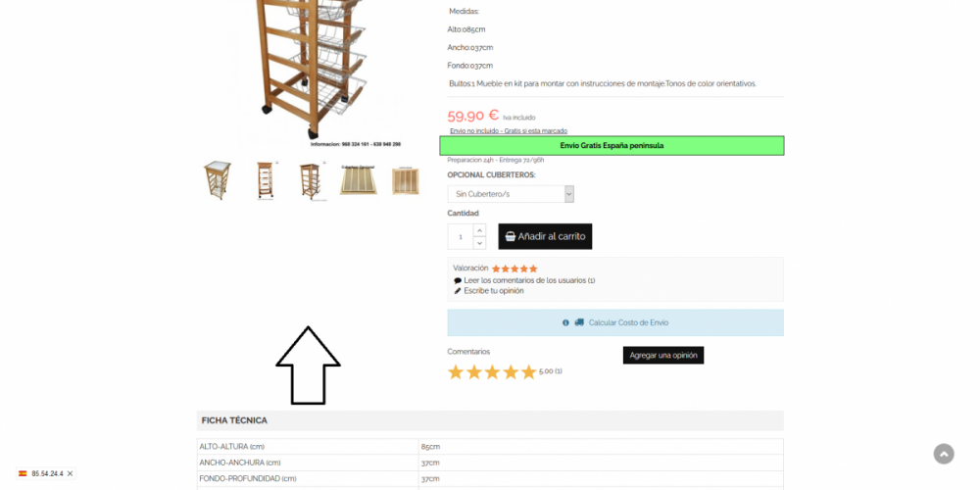Increase quantity with the up arrow

tap(479, 230)
